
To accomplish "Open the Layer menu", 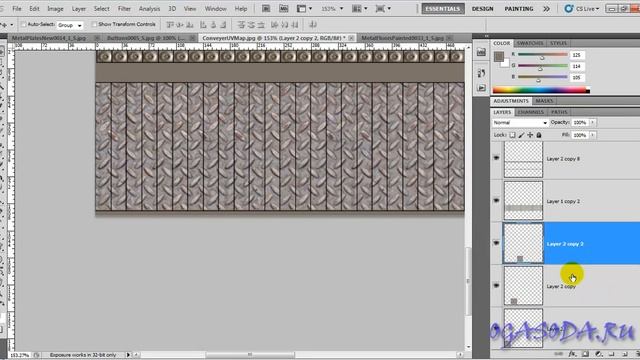I will click(78, 9).
